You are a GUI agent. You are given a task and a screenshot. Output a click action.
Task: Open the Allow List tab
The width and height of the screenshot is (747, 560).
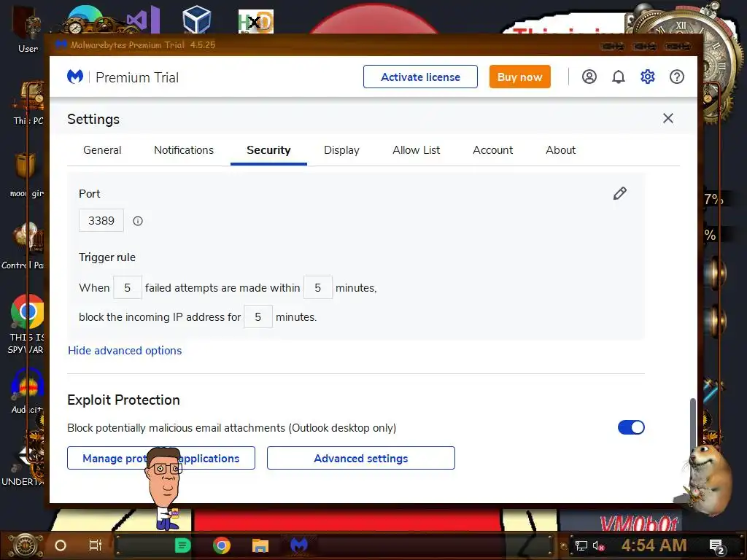point(416,150)
